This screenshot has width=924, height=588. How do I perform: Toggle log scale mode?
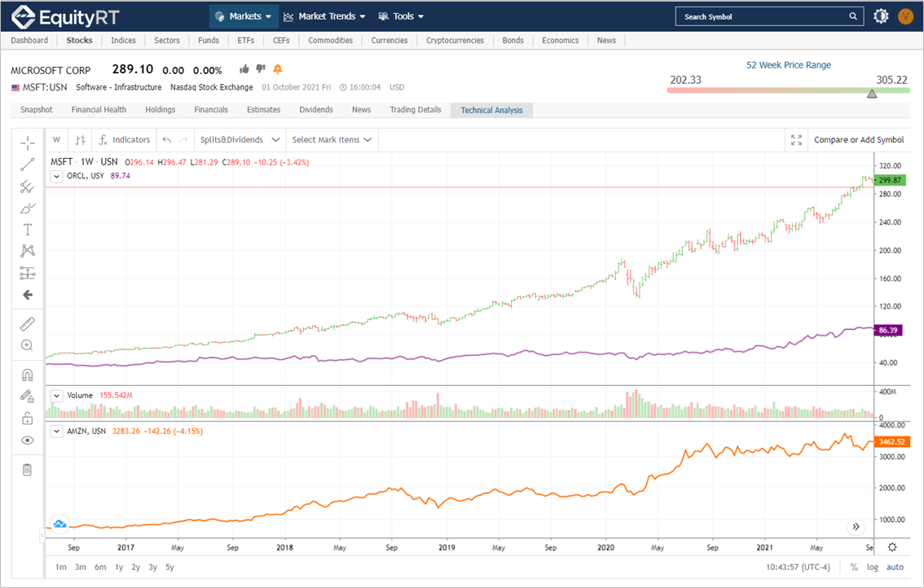coord(872,567)
